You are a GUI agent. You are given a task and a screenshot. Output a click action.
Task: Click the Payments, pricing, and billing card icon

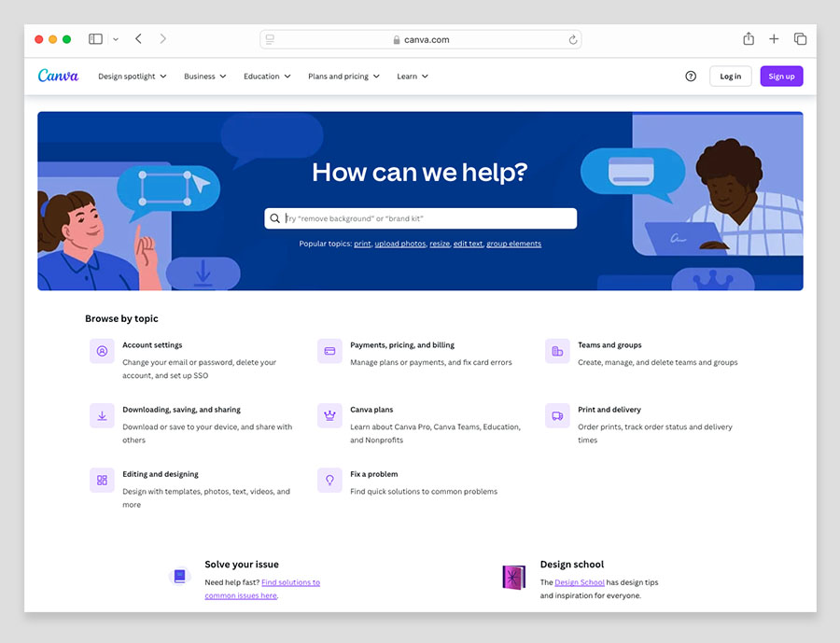329,351
